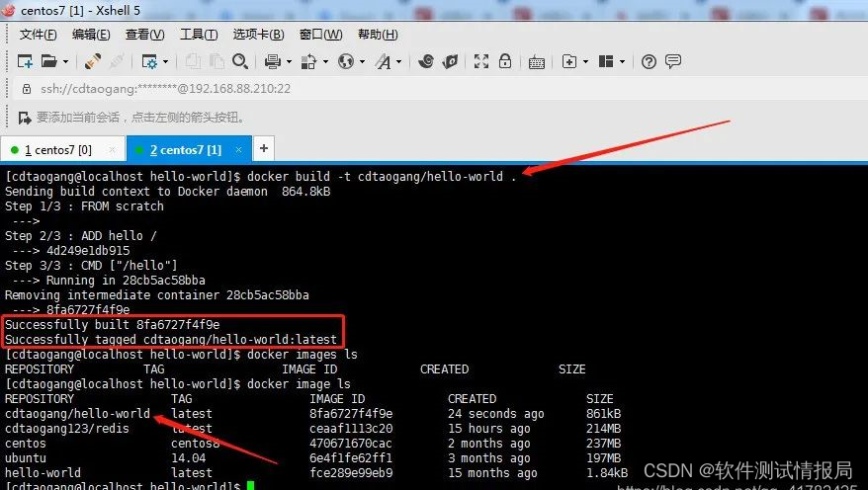Click '24 seconds ago' created value
This screenshot has width=868, height=490.
pos(496,414)
